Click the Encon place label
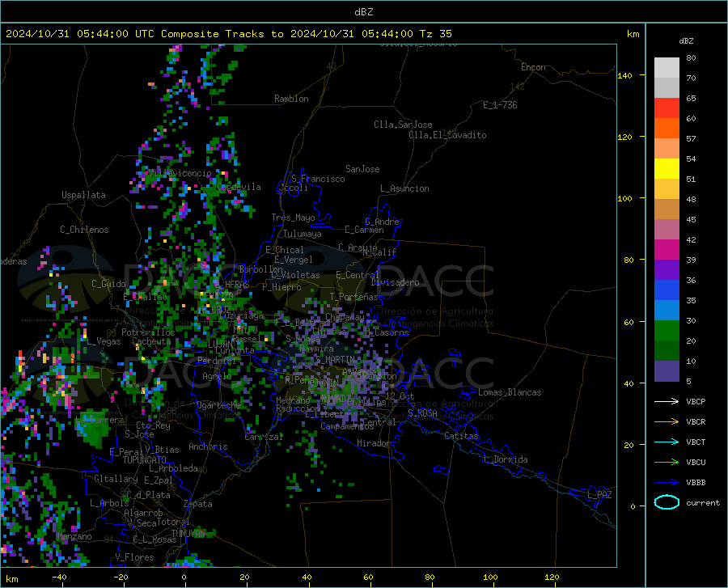The image size is (728, 588). tap(533, 67)
